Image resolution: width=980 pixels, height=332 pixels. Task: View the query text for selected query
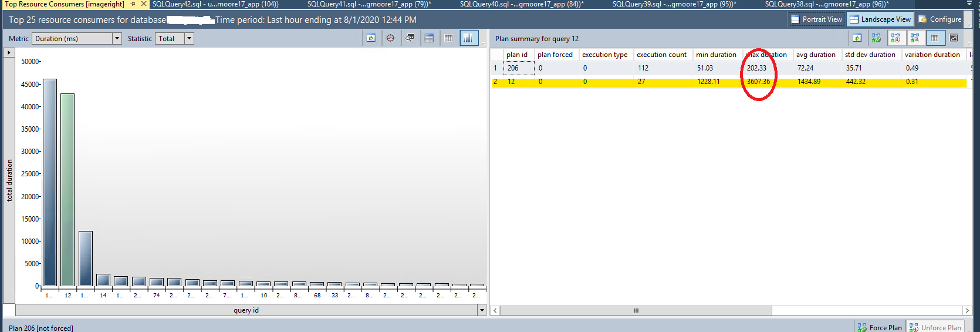[x=410, y=38]
